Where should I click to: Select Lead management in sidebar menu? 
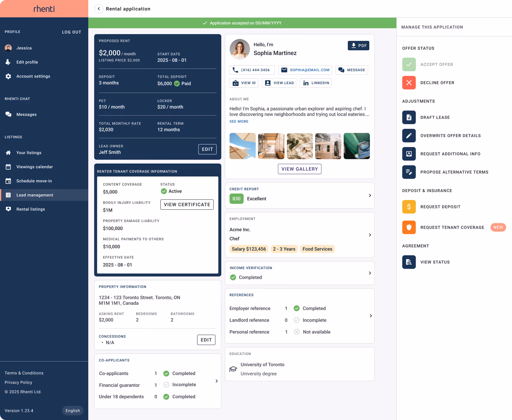pos(44,195)
